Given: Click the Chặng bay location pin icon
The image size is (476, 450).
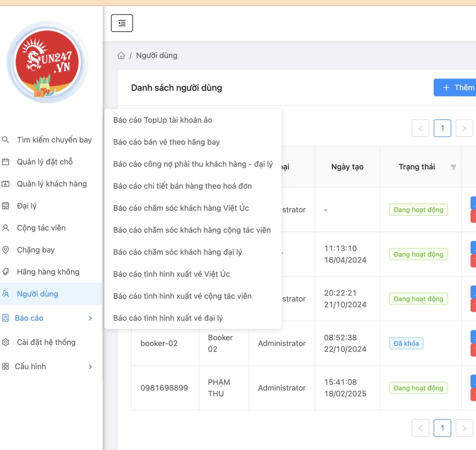Looking at the screenshot, I should 6,250.
